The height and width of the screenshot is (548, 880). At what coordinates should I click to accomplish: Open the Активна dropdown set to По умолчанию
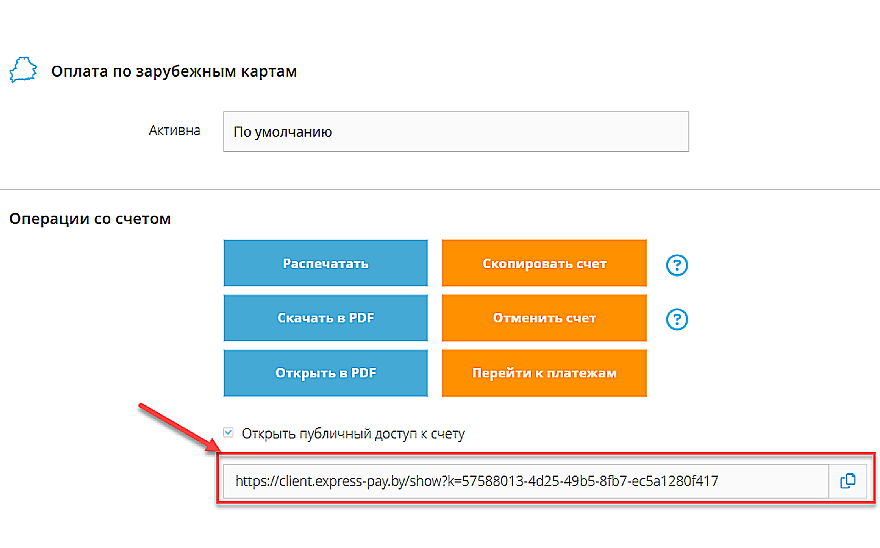[x=455, y=131]
